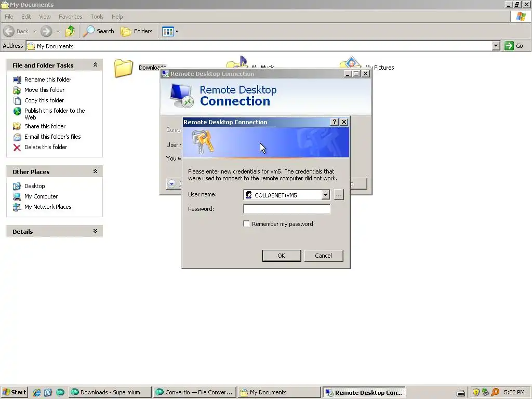Confirm credentials with OK button
Image resolution: width=532 pixels, height=399 pixels.
coord(281,256)
